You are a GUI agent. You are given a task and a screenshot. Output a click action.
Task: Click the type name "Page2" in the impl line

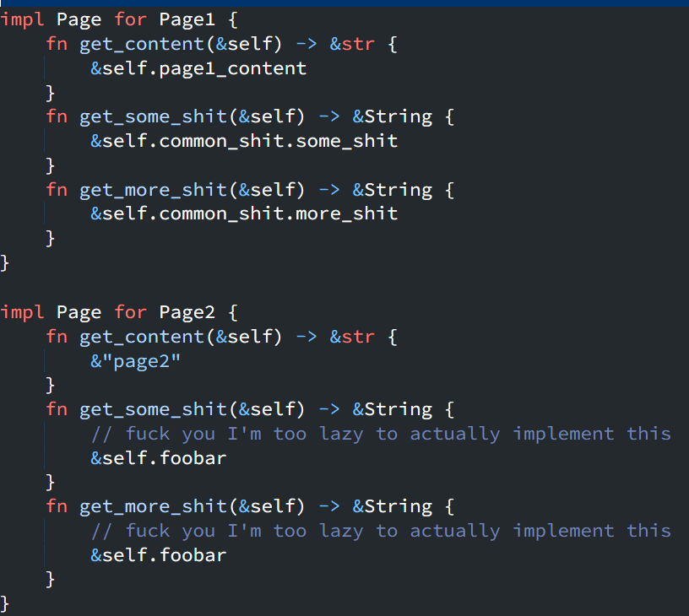pyautogui.click(x=187, y=312)
